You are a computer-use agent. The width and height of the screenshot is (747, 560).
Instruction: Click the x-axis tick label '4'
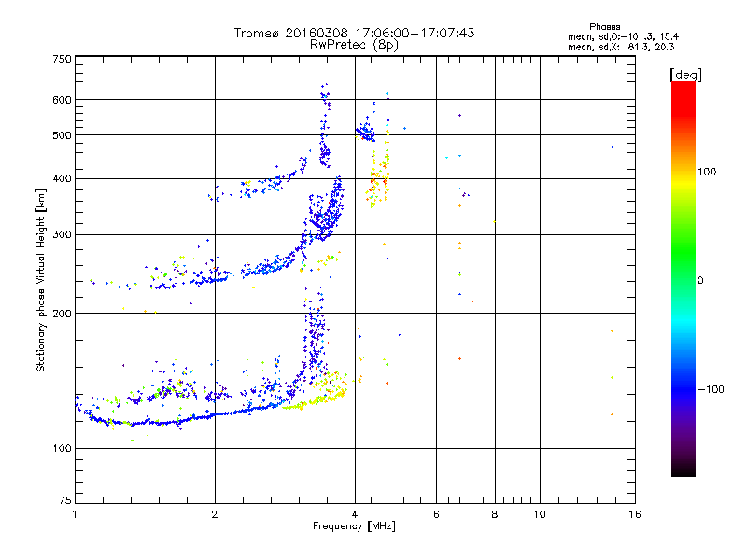click(355, 514)
